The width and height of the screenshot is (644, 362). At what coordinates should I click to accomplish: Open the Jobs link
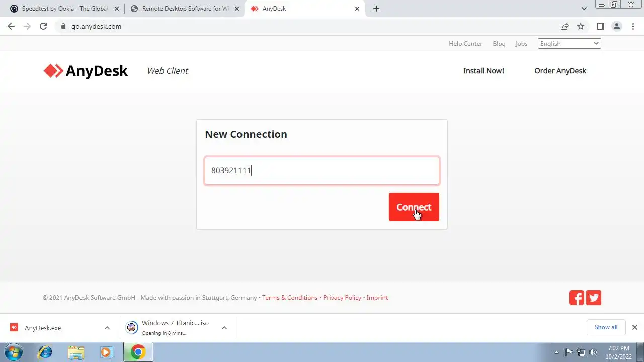point(521,44)
